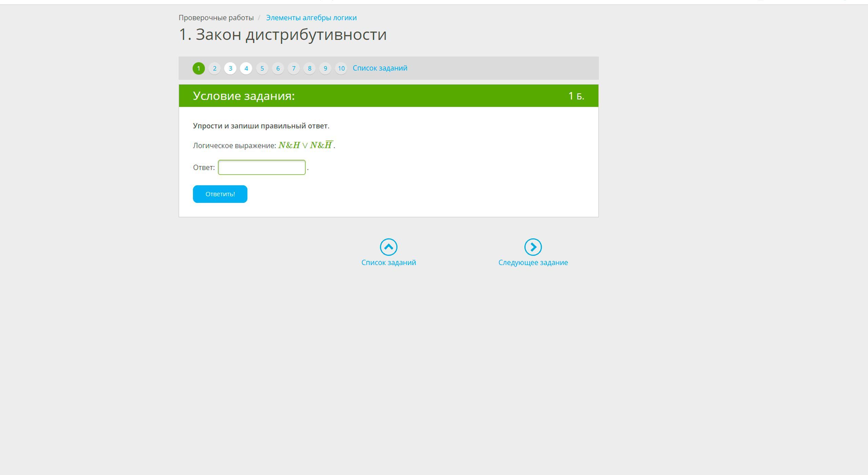Select question 6 in task strip

pyautogui.click(x=278, y=68)
